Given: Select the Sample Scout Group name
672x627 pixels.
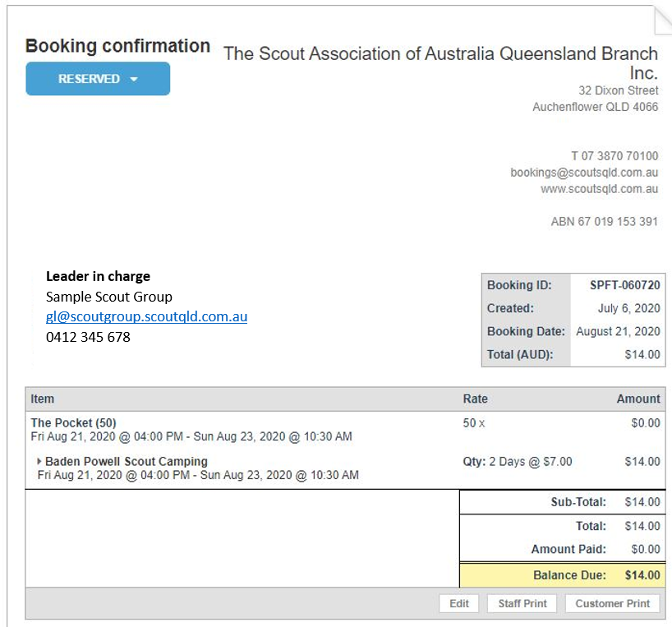Looking at the screenshot, I should [109, 297].
